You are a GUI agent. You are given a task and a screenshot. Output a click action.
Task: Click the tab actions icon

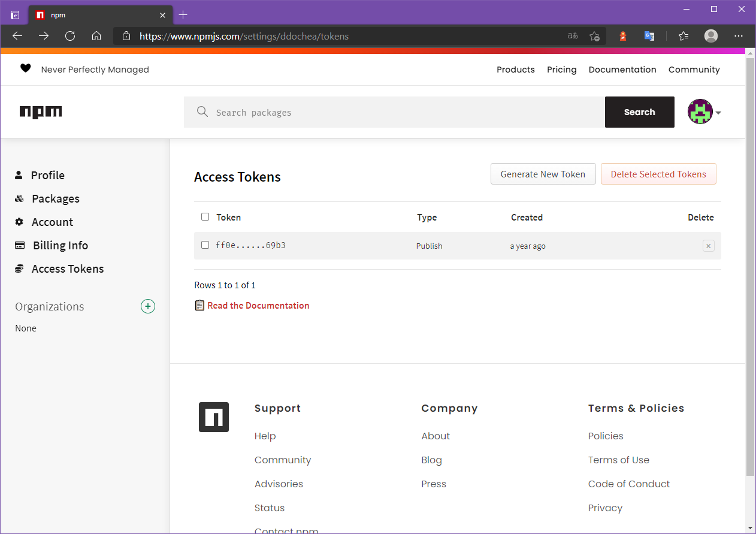[15, 15]
